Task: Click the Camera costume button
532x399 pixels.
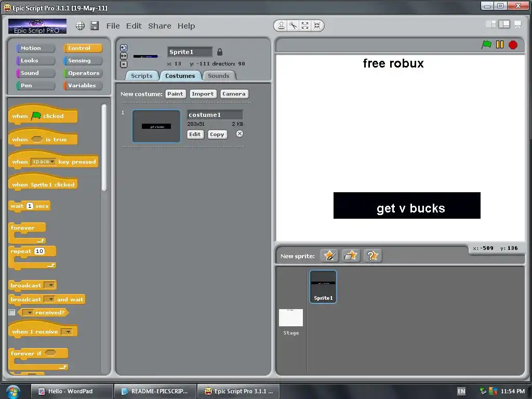Action: (x=234, y=94)
